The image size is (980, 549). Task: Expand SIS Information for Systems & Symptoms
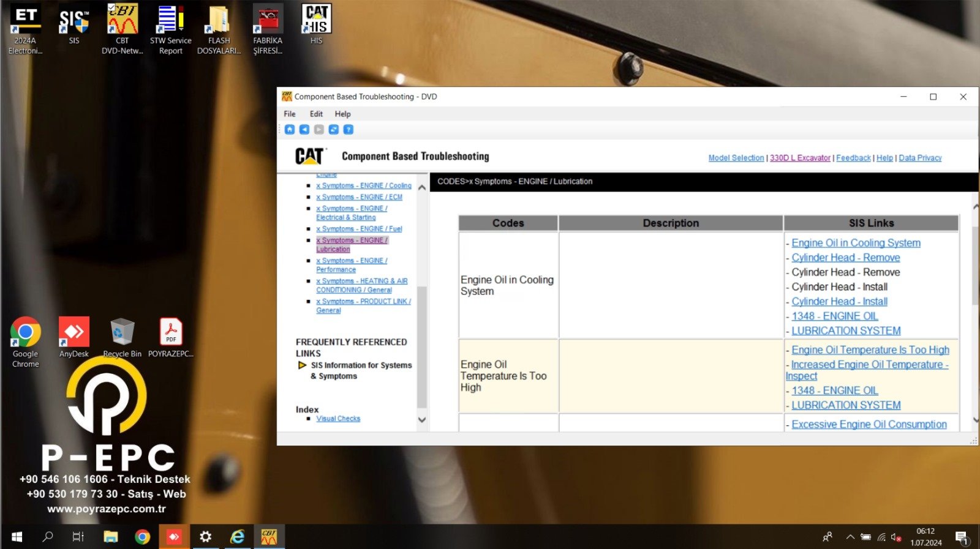click(x=355, y=370)
